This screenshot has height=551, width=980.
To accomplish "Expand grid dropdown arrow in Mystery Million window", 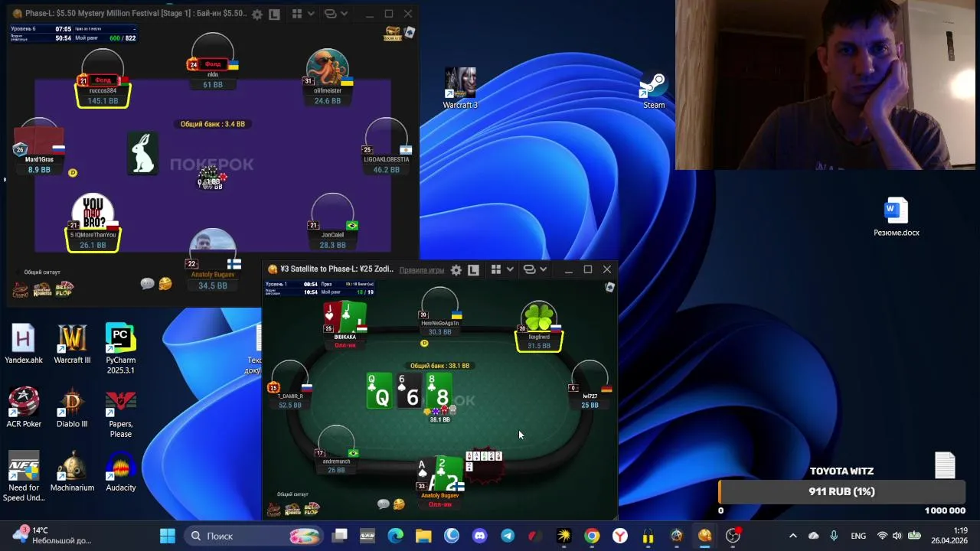I will click(x=310, y=14).
